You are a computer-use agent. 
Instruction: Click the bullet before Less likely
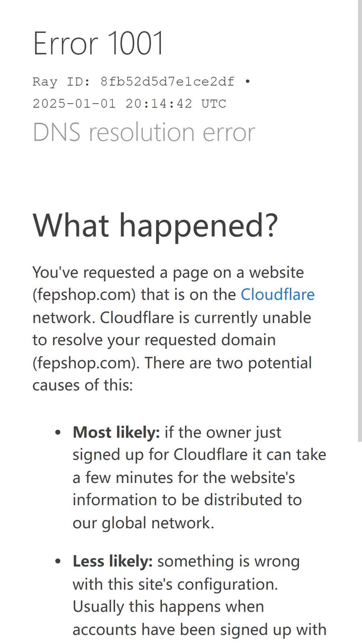tap(58, 562)
